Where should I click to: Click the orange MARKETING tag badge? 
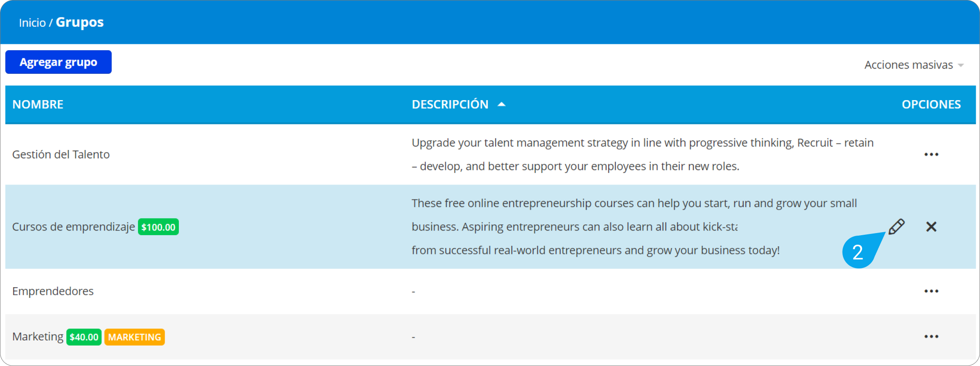(135, 337)
